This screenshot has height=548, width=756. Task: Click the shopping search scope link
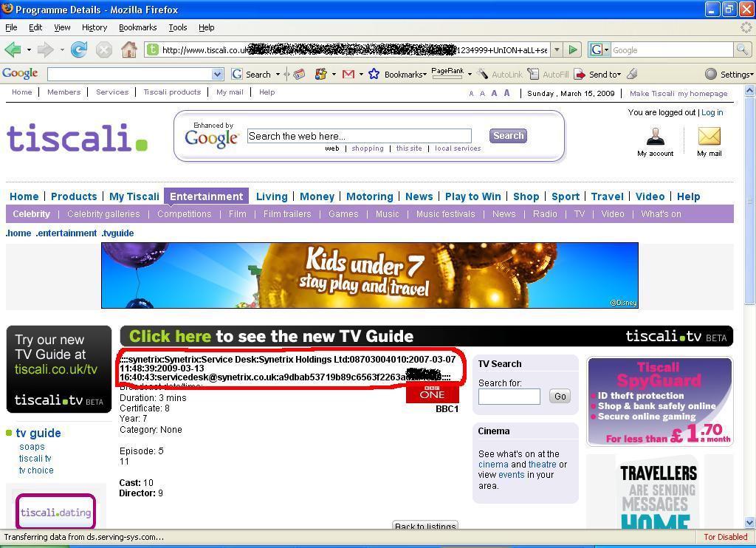click(368, 148)
